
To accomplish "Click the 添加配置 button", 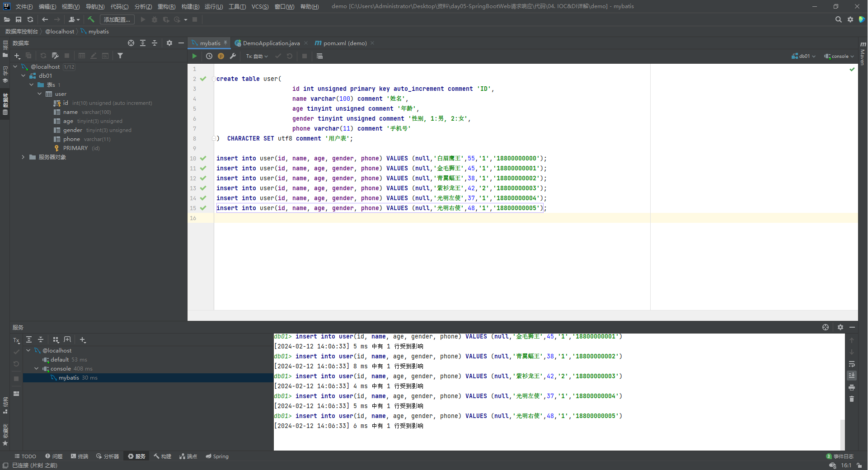I will coord(117,19).
